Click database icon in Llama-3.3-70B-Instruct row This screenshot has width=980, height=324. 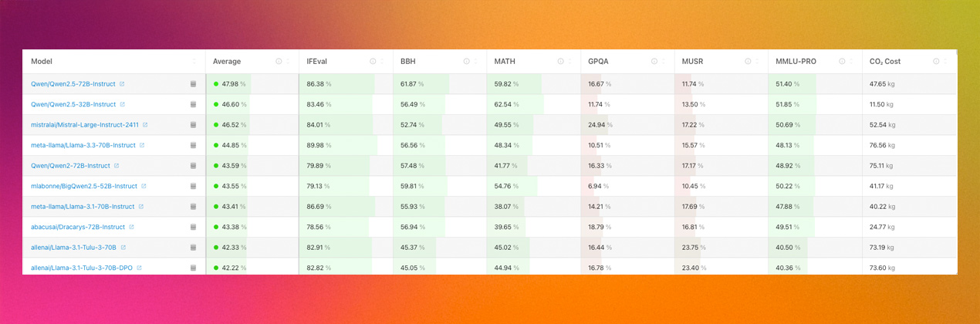193,145
